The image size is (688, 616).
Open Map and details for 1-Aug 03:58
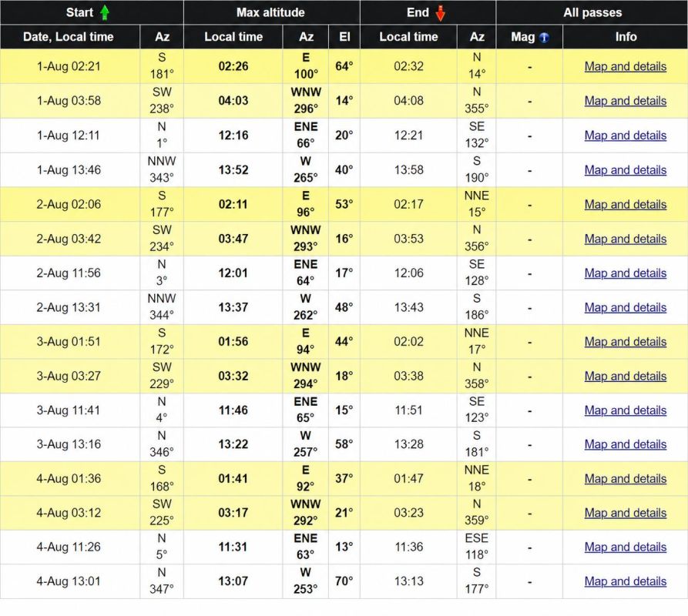(x=626, y=100)
